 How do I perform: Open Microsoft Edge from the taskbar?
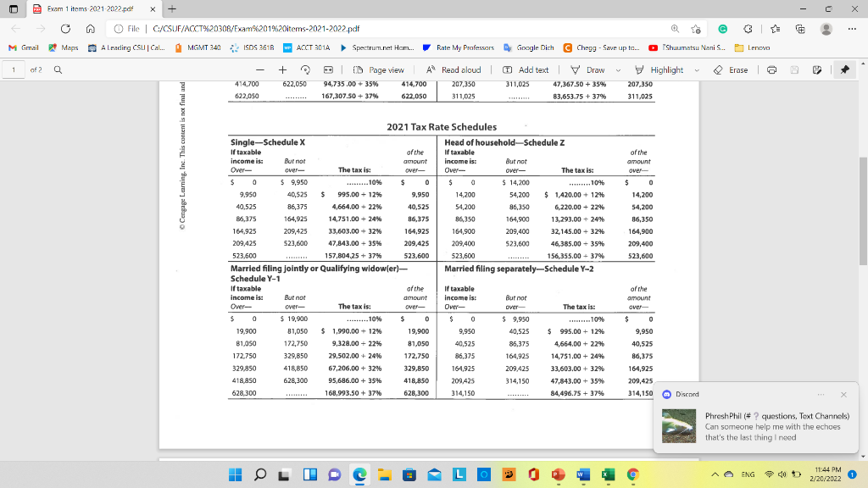(360, 474)
